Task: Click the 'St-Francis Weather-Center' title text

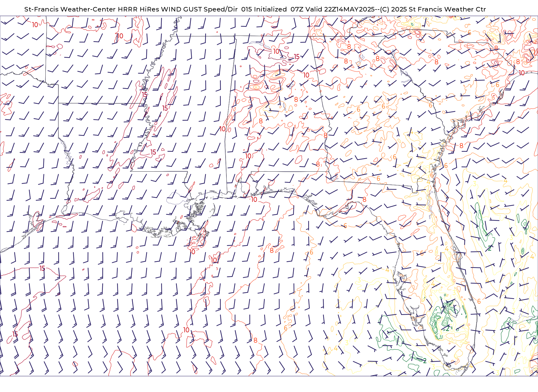Action: [70, 9]
